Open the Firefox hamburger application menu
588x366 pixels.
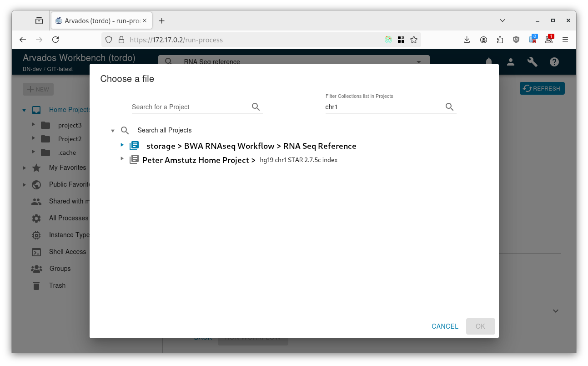pyautogui.click(x=565, y=40)
